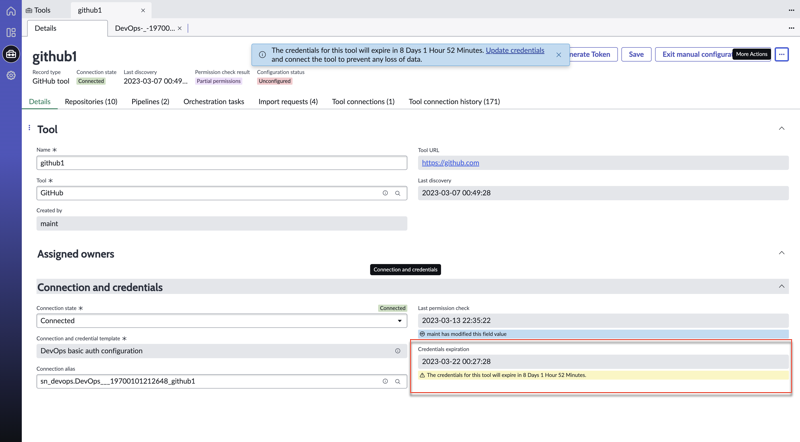The width and height of the screenshot is (800, 442).
Task: Switch to the Tools top tab
Action: click(x=38, y=10)
